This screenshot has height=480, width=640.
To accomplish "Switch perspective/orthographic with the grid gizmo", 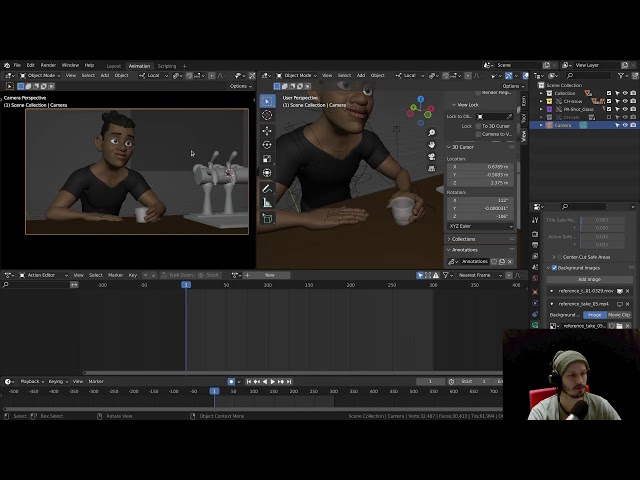I will (x=431, y=168).
